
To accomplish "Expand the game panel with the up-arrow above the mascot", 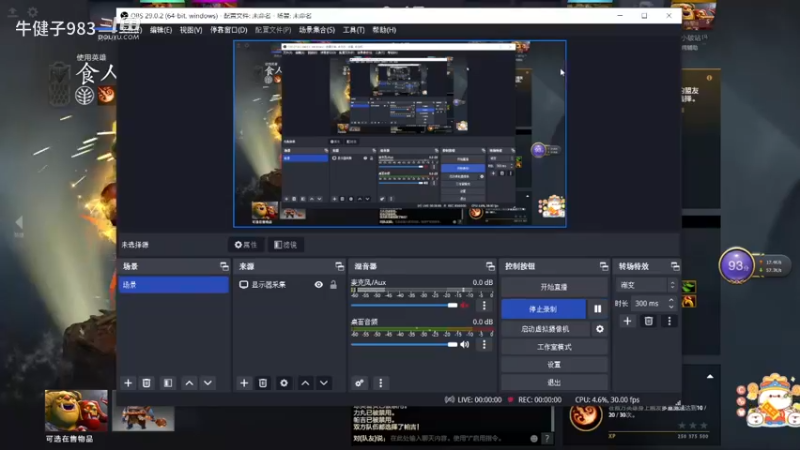I will pos(710,377).
